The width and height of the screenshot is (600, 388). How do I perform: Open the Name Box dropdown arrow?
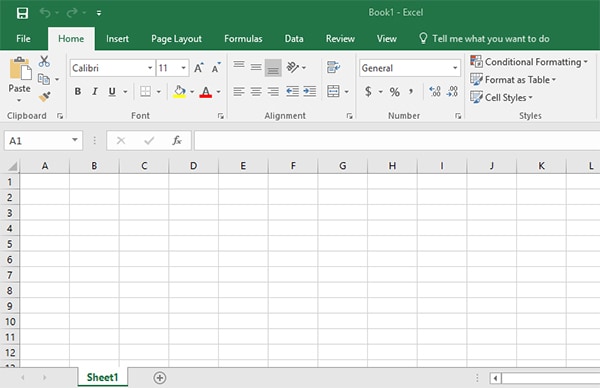pos(75,140)
